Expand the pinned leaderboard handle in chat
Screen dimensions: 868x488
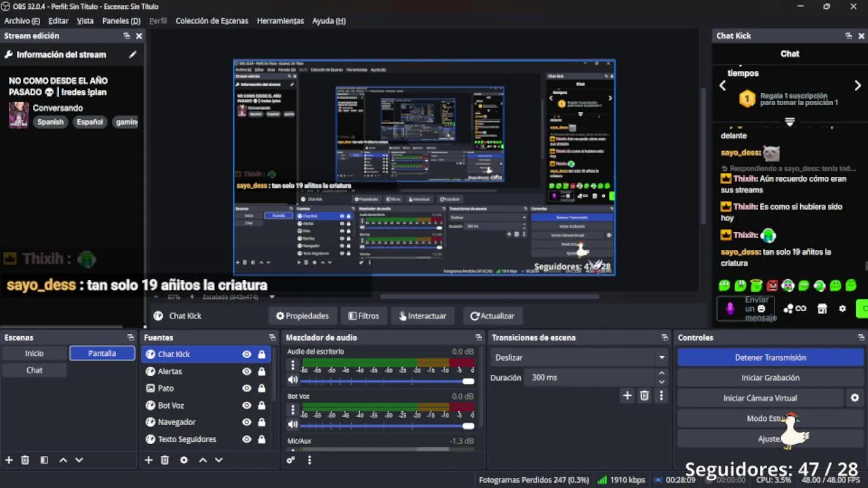789,122
